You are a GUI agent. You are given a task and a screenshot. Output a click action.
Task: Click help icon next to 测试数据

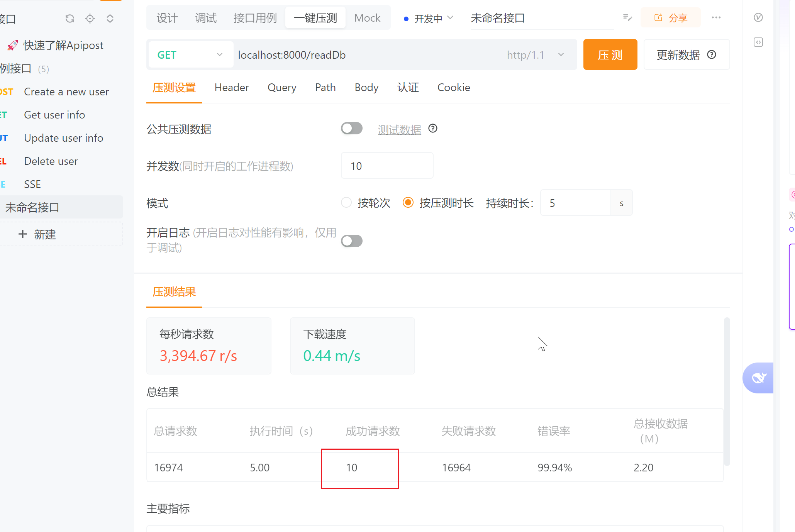tap(433, 129)
